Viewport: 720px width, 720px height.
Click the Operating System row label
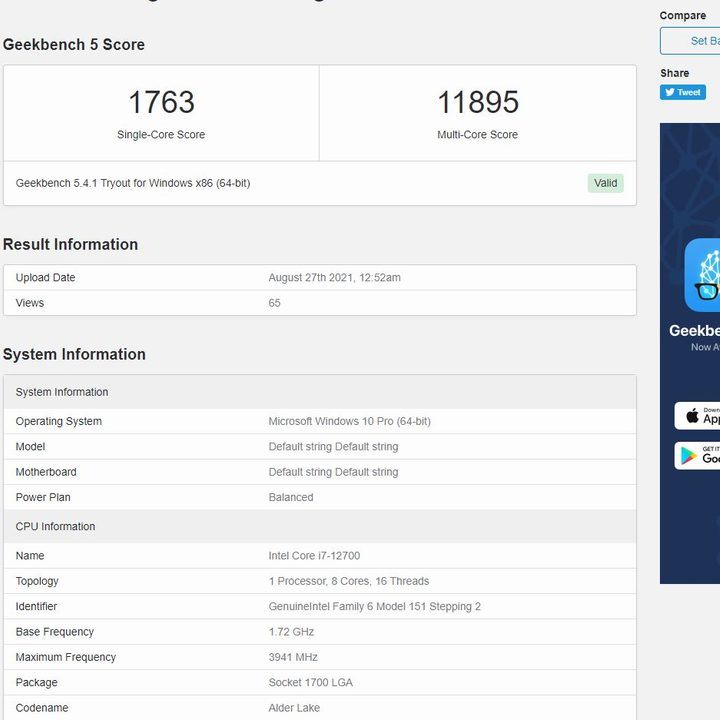[59, 421]
